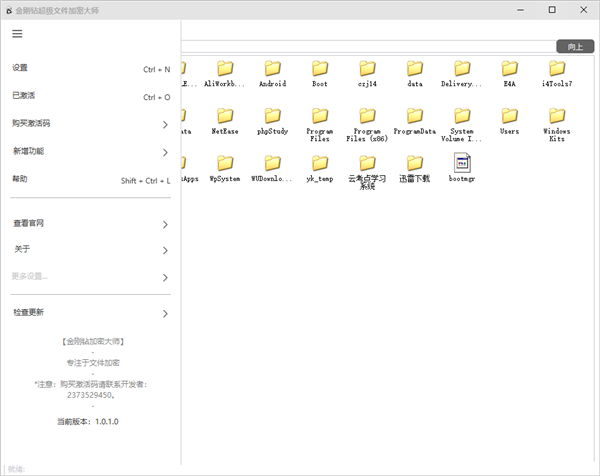This screenshot has height=476, width=600.
Task: Select the 帮助 menu entry
Action: pyautogui.click(x=21, y=180)
